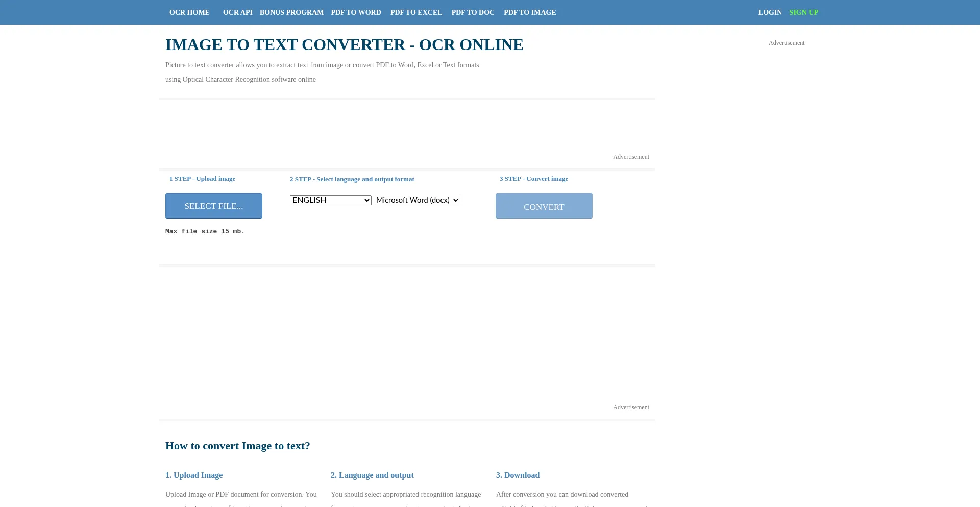
Task: Open the ENGLISH language dropdown
Action: 331,200
